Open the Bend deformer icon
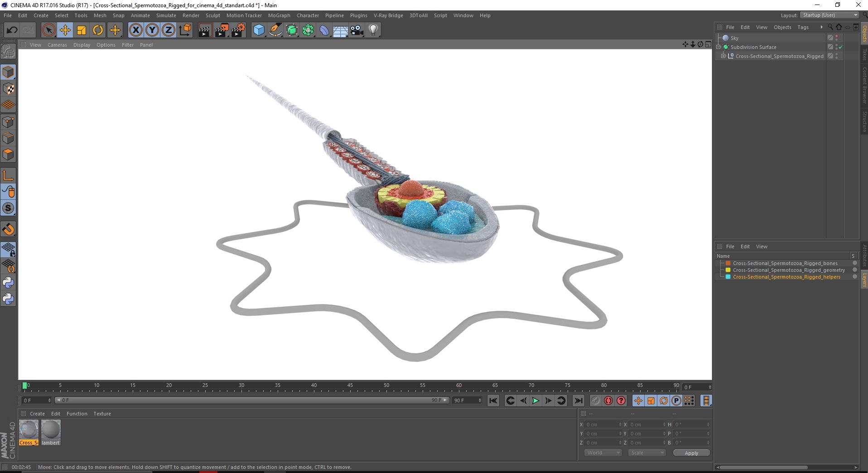868x473 pixels. [325, 30]
